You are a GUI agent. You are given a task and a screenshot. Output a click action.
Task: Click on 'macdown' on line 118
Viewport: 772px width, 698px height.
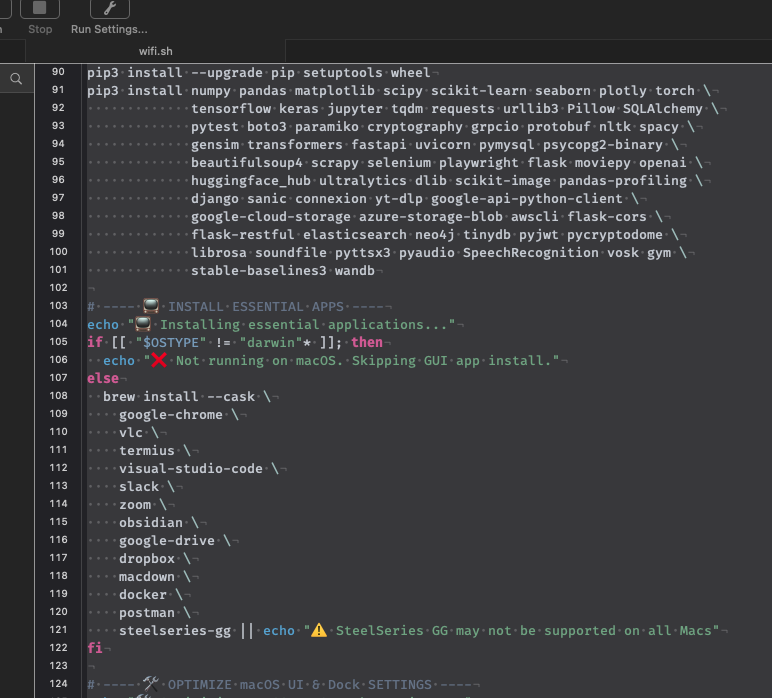(x=147, y=577)
